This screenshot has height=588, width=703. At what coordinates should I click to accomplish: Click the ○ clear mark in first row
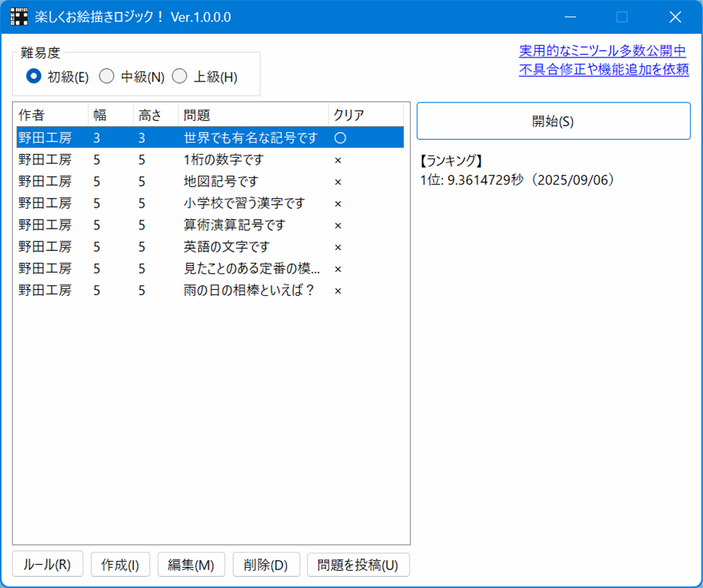tap(340, 137)
